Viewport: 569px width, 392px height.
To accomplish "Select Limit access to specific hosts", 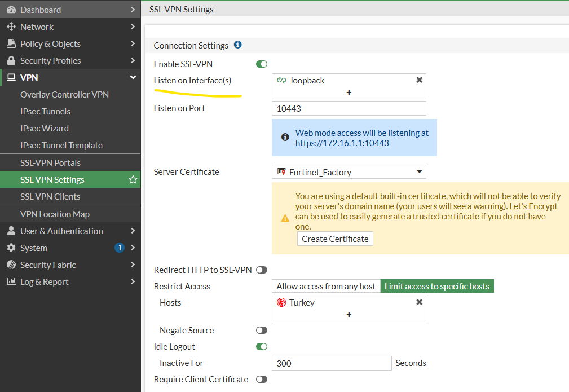I will [437, 286].
